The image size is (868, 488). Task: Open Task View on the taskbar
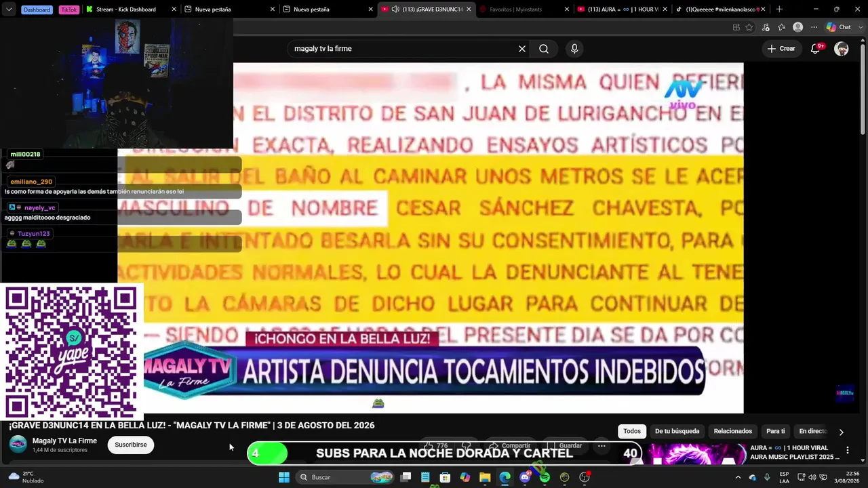(x=406, y=477)
